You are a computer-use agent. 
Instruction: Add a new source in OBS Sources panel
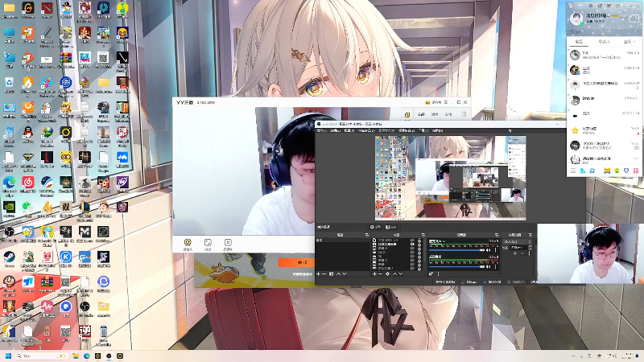pos(374,274)
